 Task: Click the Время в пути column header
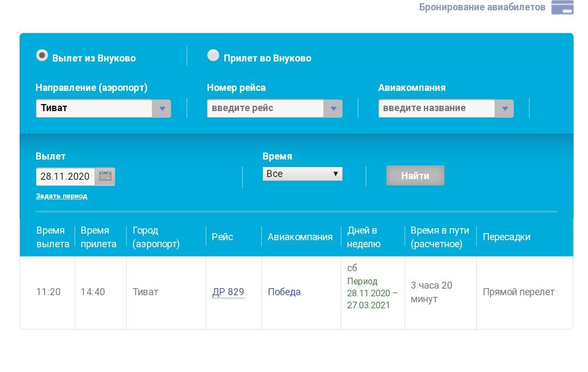[x=440, y=237]
